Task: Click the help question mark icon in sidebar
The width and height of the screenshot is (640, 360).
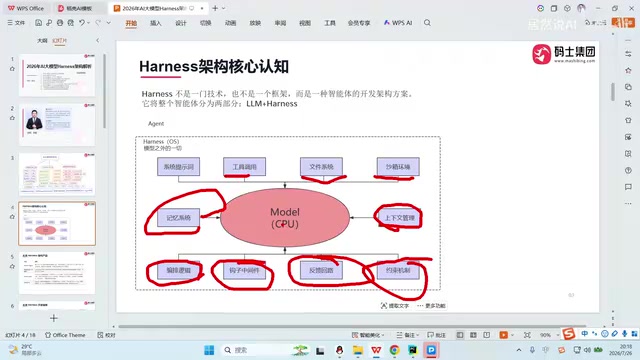Action: 628,170
